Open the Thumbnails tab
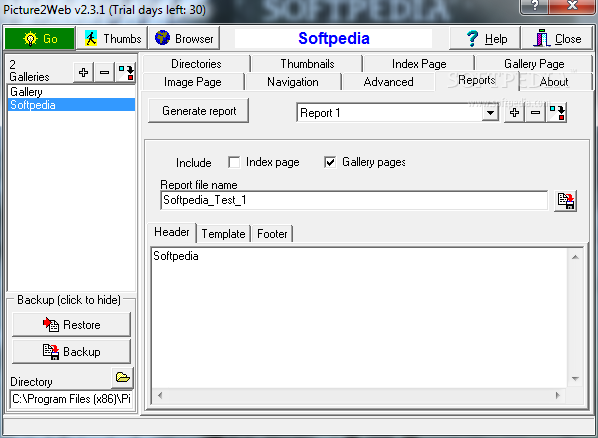Image resolution: width=598 pixels, height=438 pixels. coord(307,64)
